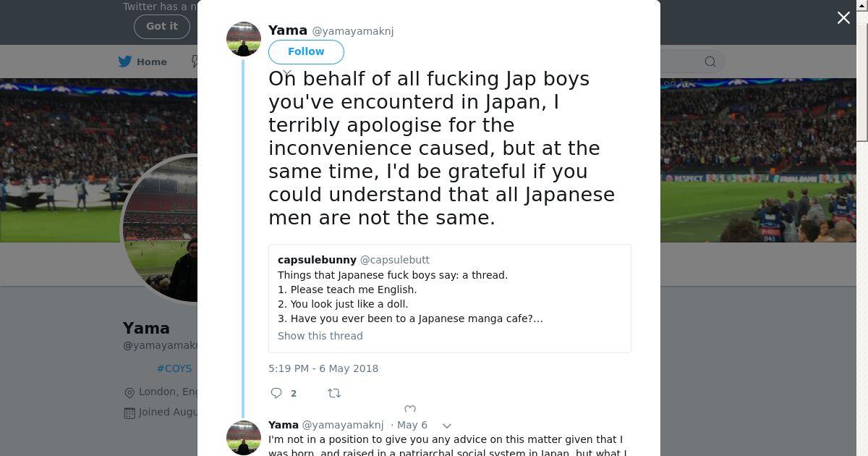Click the 5:19 PM - 6 May 2018 timestamp
The image size is (868, 456).
[x=323, y=368]
